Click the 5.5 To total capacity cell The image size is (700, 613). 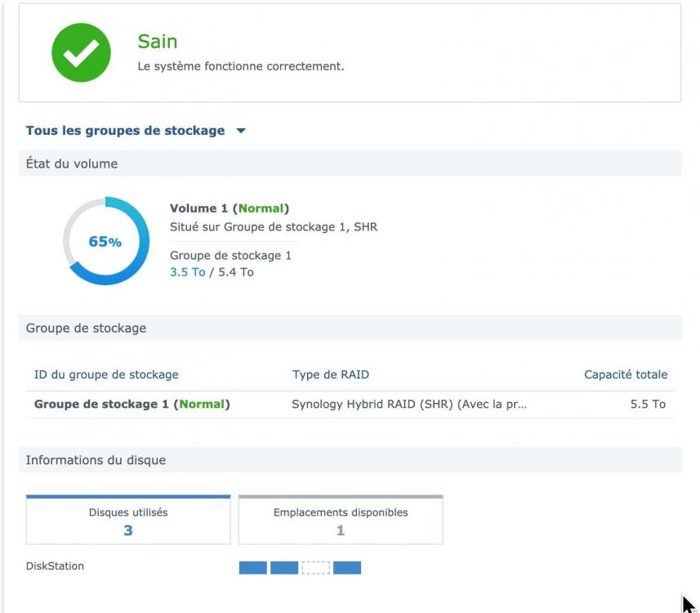click(648, 404)
